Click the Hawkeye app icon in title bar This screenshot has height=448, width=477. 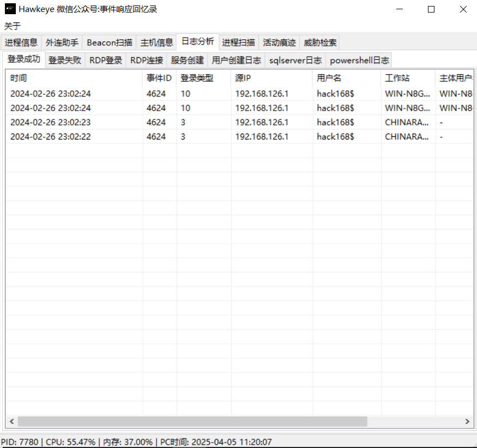(x=10, y=9)
